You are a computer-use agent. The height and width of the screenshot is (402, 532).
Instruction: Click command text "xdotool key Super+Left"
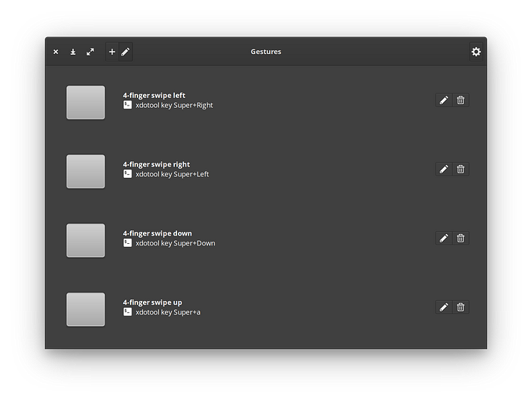pyautogui.click(x=173, y=174)
